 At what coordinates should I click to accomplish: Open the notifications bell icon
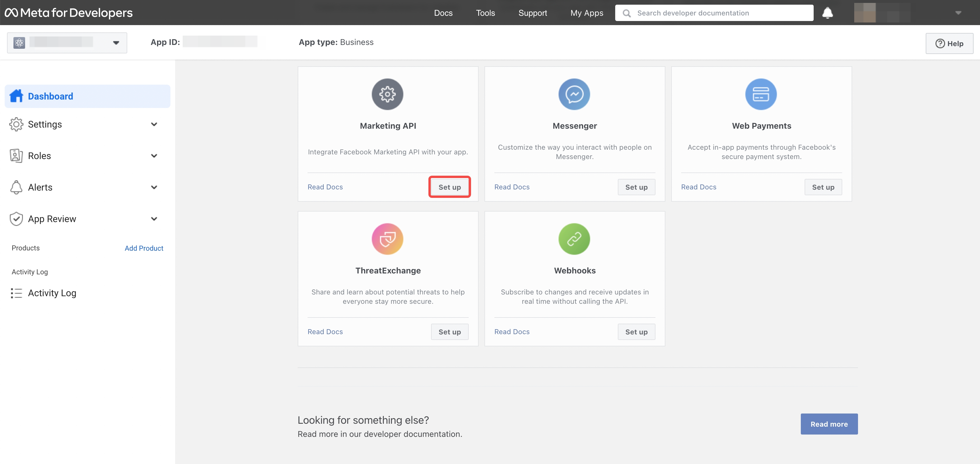[x=828, y=13]
